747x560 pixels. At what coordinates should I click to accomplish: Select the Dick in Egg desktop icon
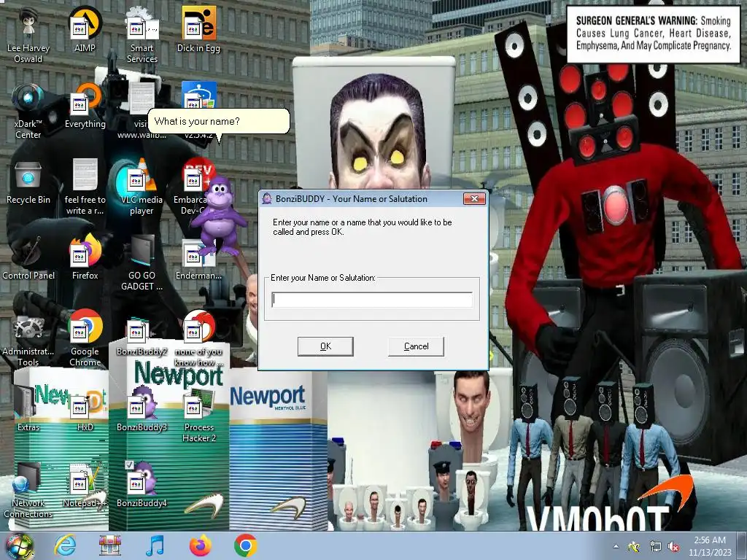pyautogui.click(x=198, y=29)
